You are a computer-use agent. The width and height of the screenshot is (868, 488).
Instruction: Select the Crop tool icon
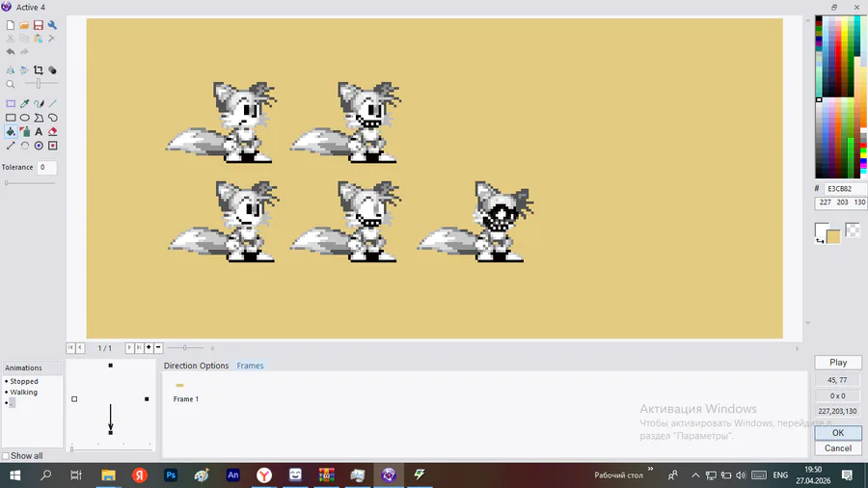coord(39,70)
